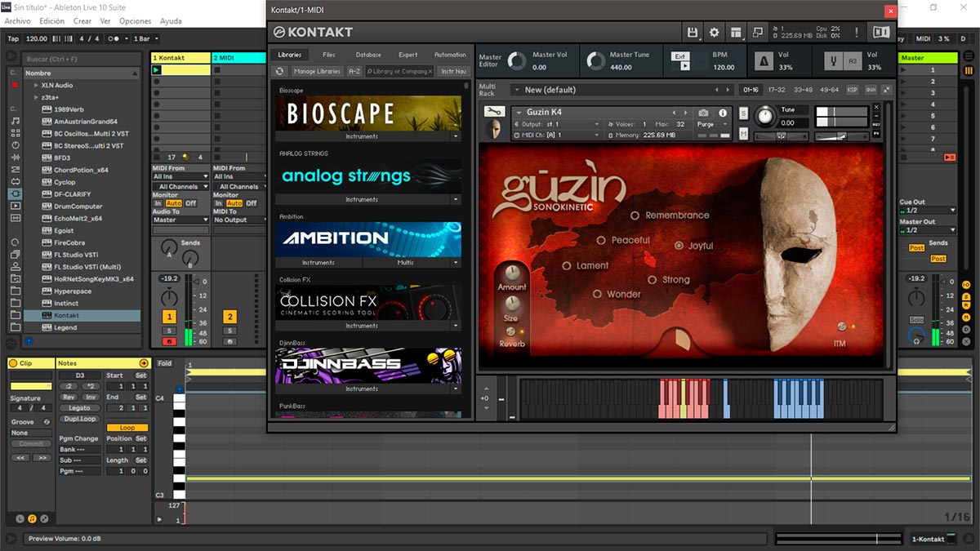
Task: Open Cue Out 1/2 dropdown
Action: 927,210
